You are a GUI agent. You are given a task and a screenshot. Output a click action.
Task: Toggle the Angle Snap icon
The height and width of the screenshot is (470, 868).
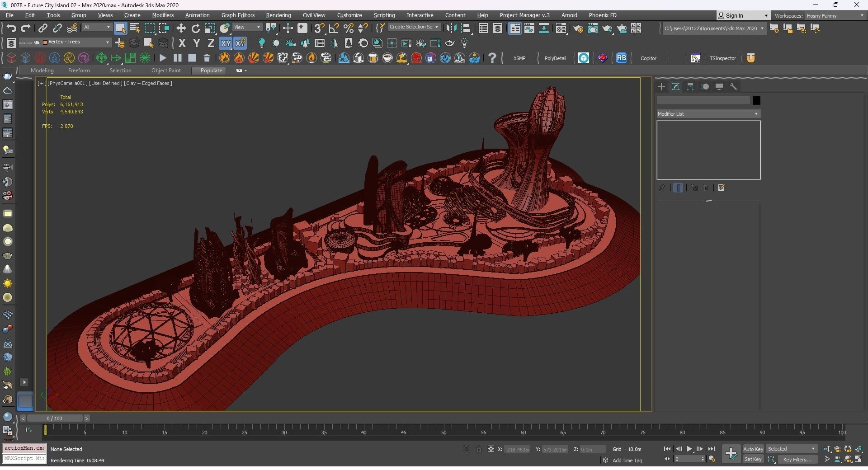coord(334,28)
